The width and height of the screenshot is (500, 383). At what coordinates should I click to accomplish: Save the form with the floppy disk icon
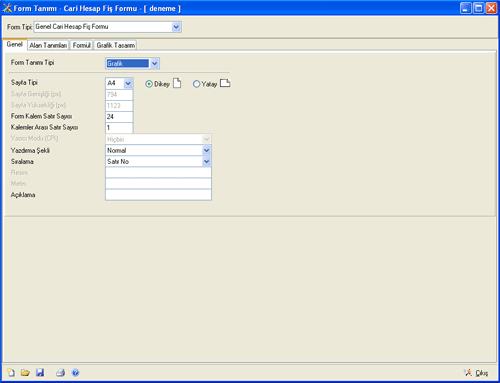(40, 372)
